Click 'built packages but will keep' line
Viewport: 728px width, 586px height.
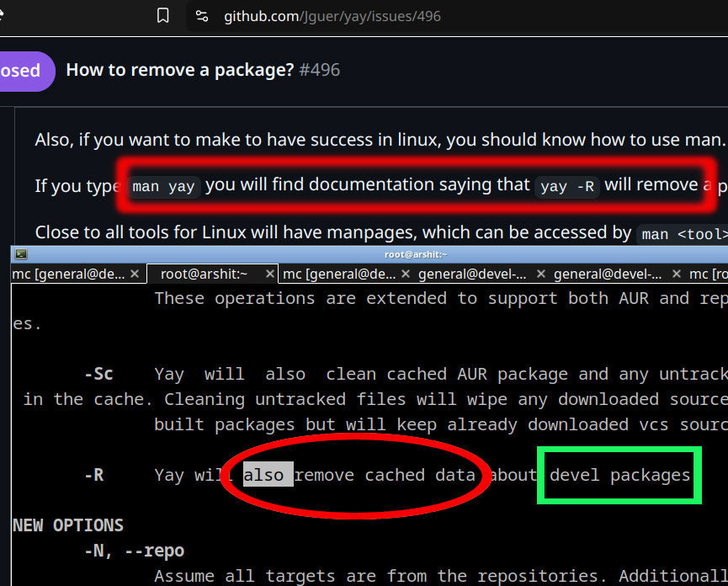(441, 425)
